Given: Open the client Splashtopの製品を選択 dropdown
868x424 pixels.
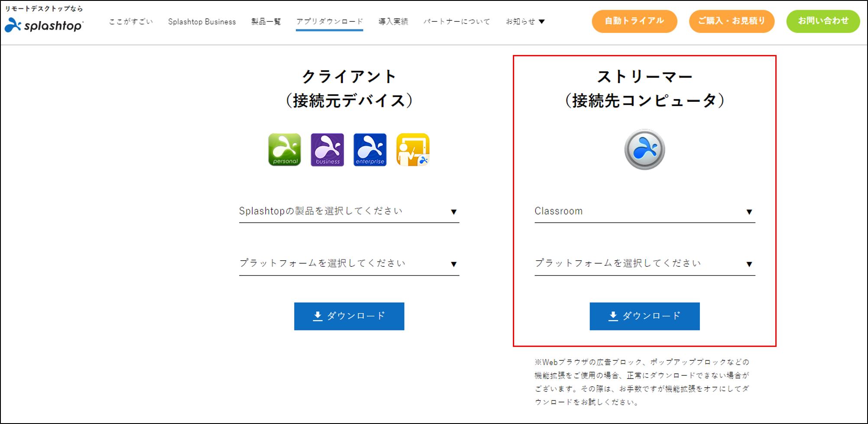Looking at the screenshot, I should click(x=349, y=211).
